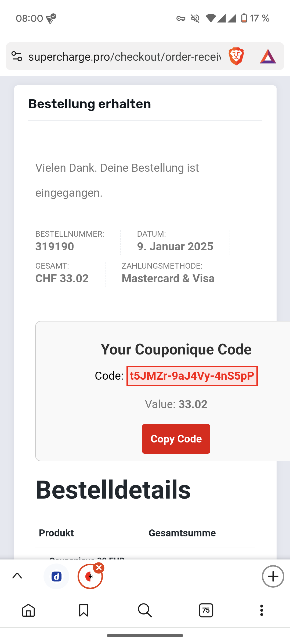Tap the highlighted coupon code text
The width and height of the screenshot is (290, 644).
point(192,376)
